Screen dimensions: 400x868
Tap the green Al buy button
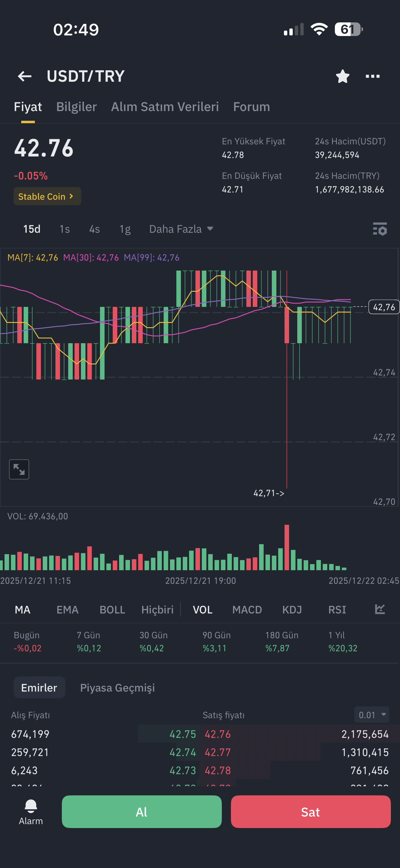tap(142, 812)
